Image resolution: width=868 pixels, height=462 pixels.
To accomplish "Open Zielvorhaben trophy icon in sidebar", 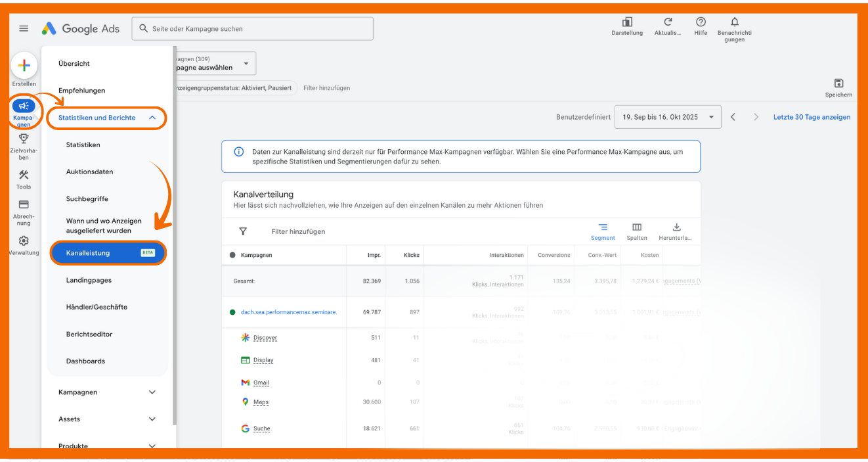I will point(24,139).
